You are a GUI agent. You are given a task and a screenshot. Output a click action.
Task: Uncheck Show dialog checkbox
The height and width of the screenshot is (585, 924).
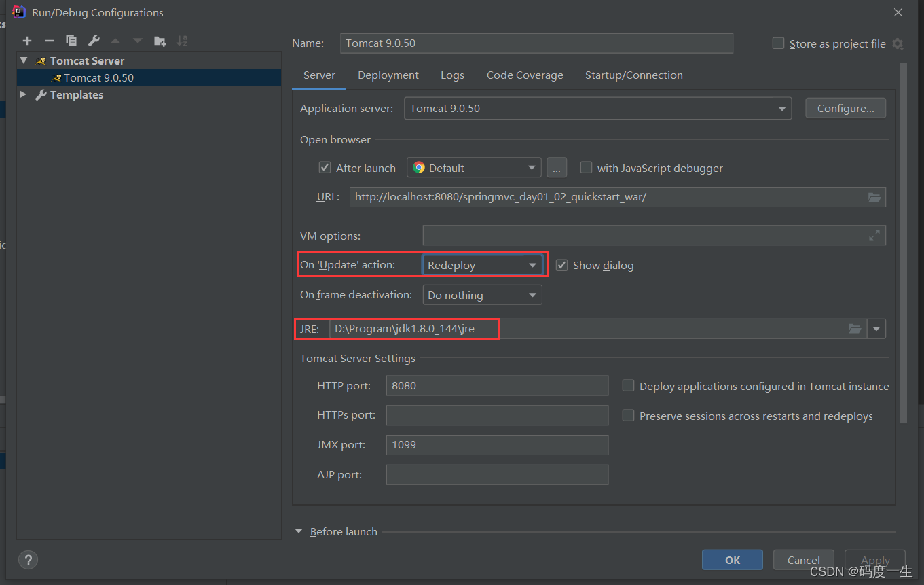[561, 265]
